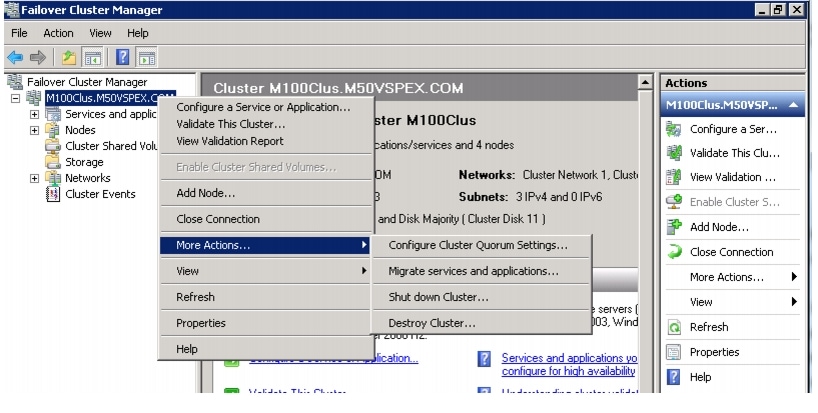Open View submenu arrow in Actions pane
This screenshot has height=413, width=818.
coord(794,301)
